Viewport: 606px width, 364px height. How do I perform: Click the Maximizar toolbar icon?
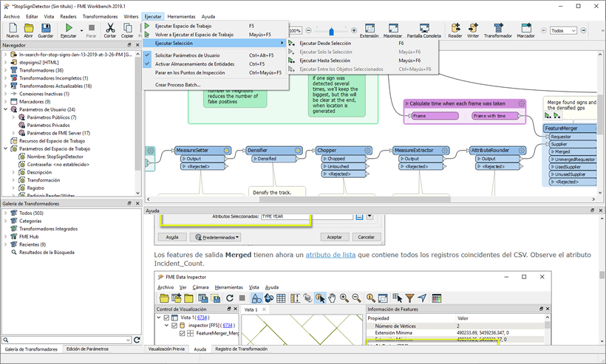pyautogui.click(x=393, y=28)
